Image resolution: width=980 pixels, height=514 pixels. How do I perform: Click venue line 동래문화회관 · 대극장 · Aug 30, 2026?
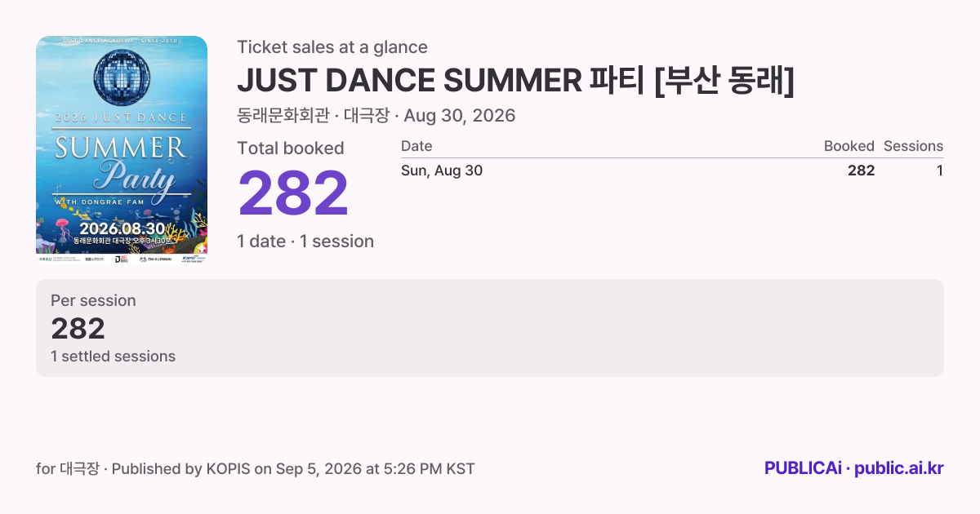click(x=376, y=116)
